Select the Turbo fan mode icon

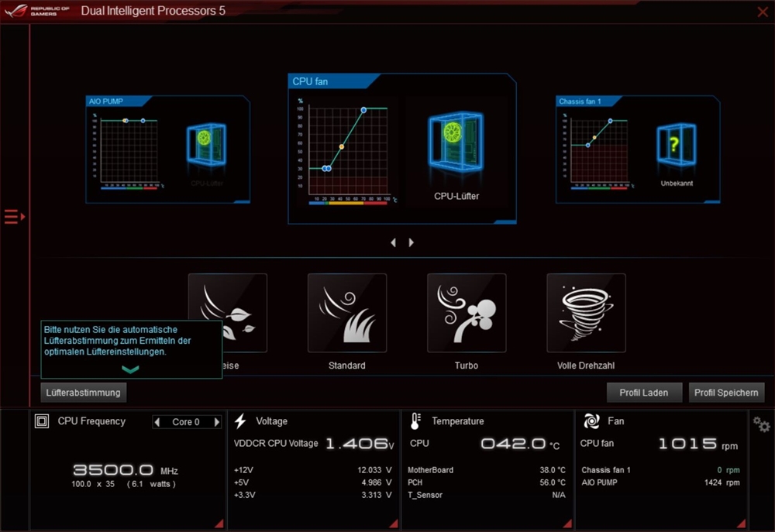click(467, 313)
